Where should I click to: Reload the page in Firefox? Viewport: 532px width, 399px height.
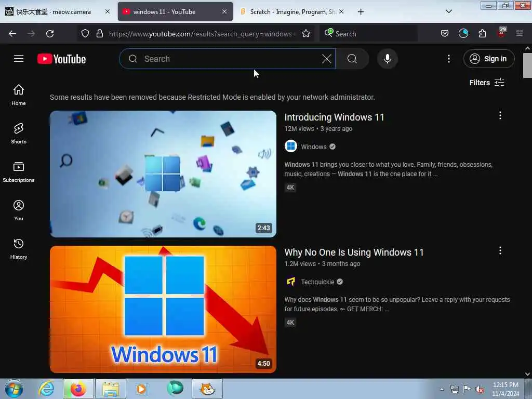coord(50,34)
